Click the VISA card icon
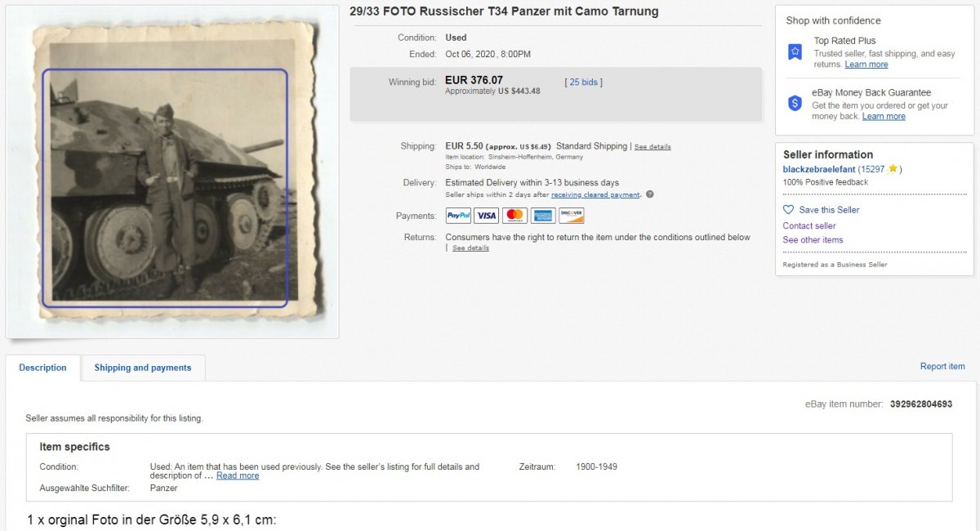980x531 pixels. click(487, 216)
